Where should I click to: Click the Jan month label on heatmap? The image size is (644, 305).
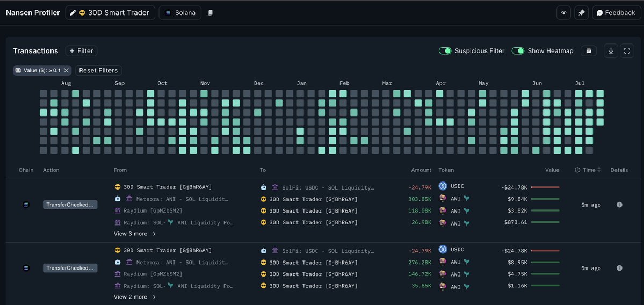coord(301,83)
